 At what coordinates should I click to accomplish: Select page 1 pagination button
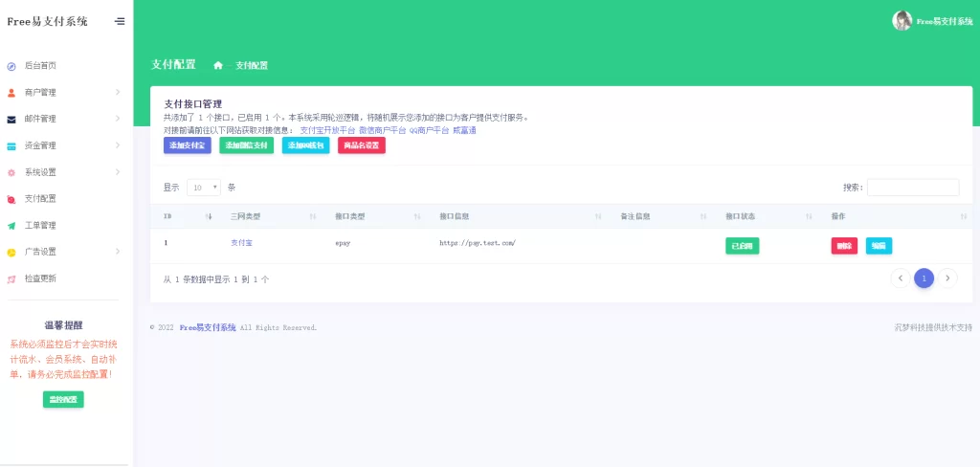924,278
